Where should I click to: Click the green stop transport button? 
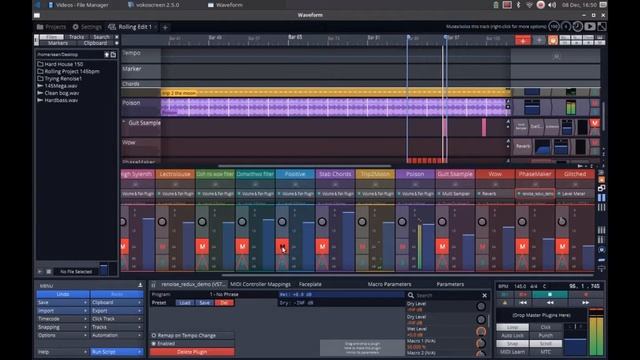point(550,294)
